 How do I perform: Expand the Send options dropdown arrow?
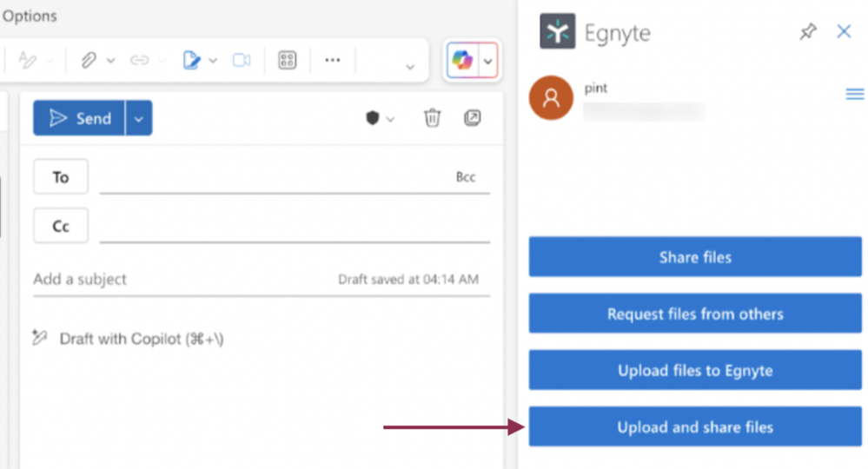(x=139, y=118)
